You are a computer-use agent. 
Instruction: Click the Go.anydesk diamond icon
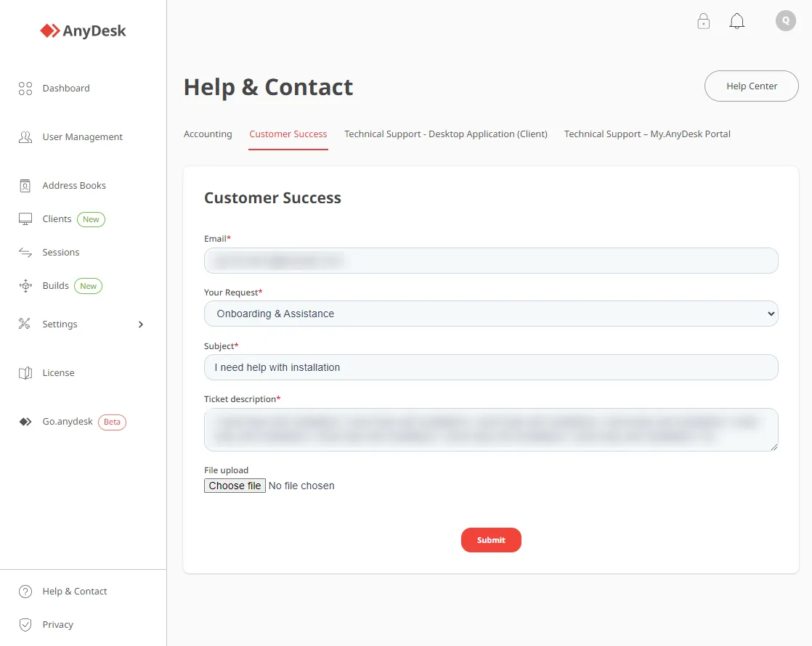[x=25, y=422]
